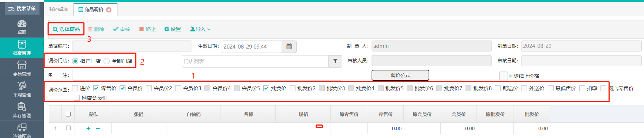Screen dimensions: 644x138
Task: Add a row with plus icon
Action: [x=88, y=129]
